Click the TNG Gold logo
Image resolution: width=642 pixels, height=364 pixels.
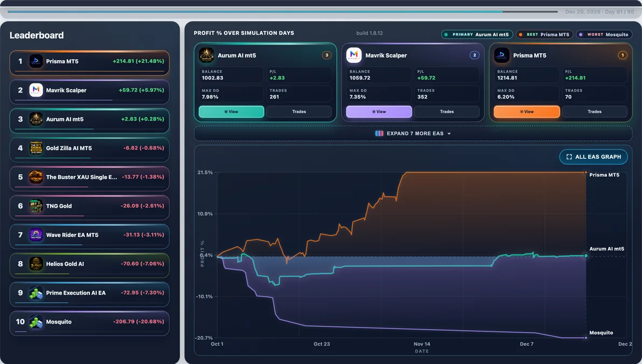[x=36, y=206]
